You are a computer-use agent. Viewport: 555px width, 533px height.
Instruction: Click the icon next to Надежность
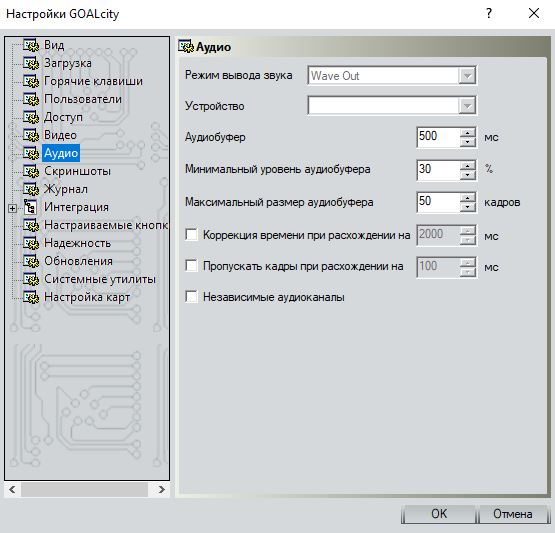(31, 243)
